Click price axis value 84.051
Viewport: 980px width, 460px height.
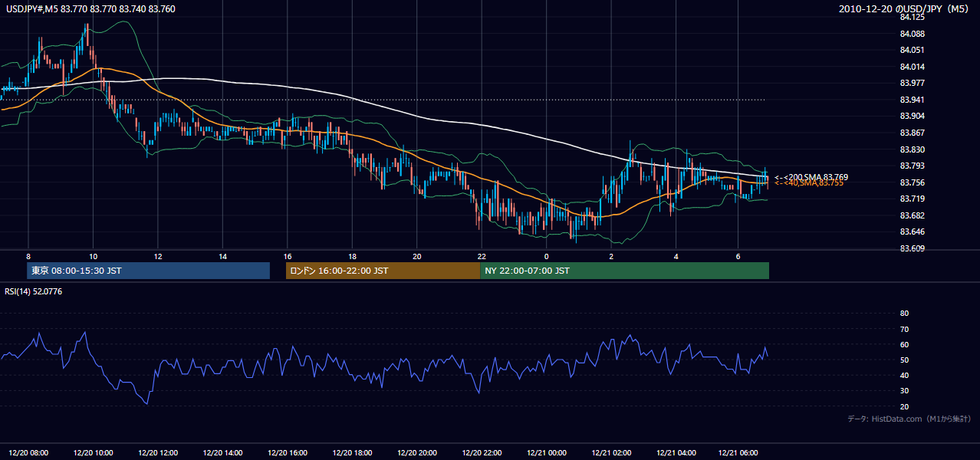point(911,50)
